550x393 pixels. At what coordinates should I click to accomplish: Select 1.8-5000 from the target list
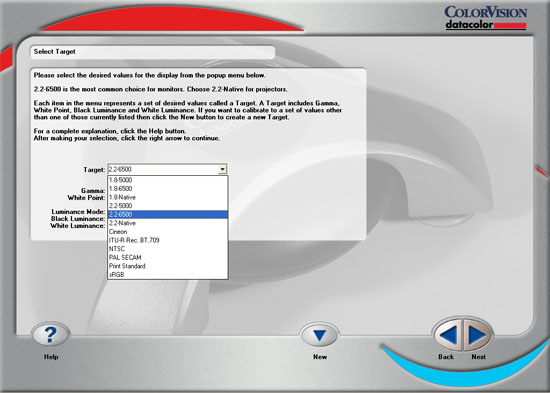click(168, 180)
